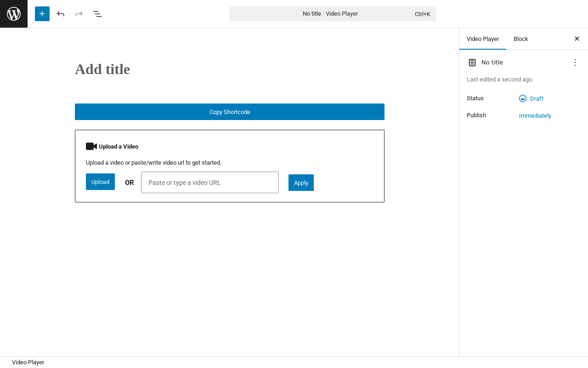This screenshot has width=588, height=368.
Task: Click the Upload button
Action: coord(100,182)
